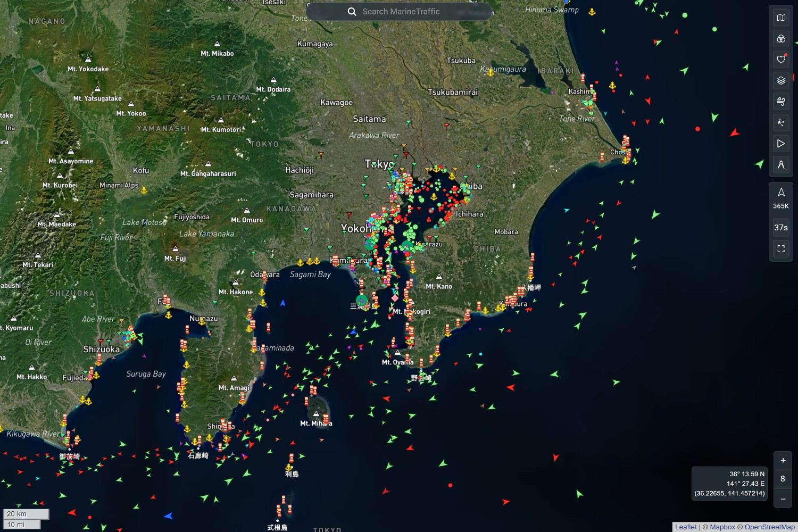The width and height of the screenshot is (798, 532).
Task: Click the lighthouse icon at 利島
Action: tap(291, 458)
